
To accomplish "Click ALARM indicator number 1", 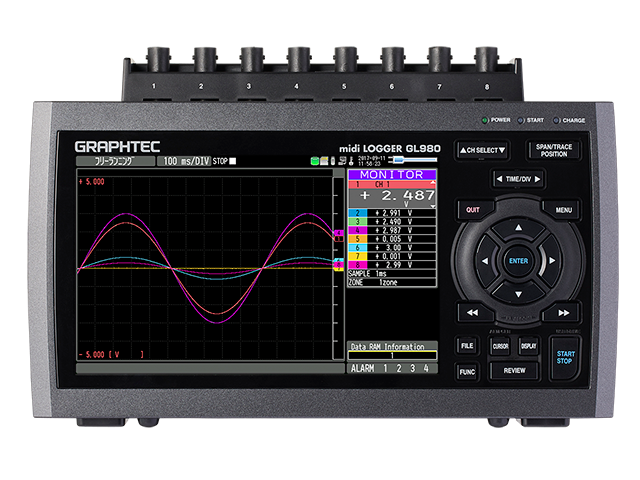I will pyautogui.click(x=385, y=369).
